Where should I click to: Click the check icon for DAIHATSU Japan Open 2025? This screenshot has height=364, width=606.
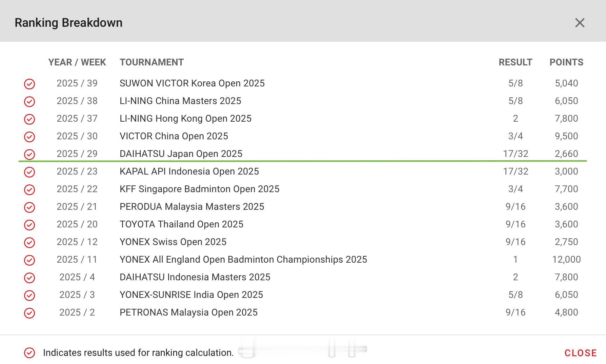coord(29,154)
